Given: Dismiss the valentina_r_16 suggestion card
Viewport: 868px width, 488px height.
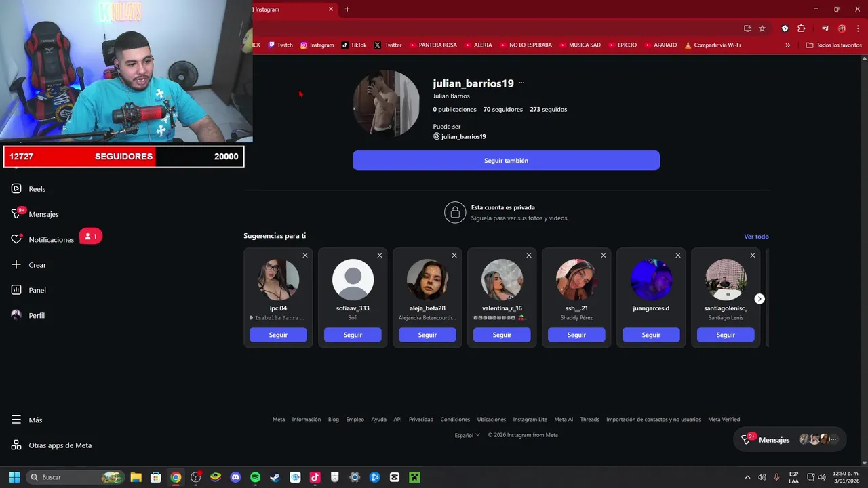Looking at the screenshot, I should 529,256.
